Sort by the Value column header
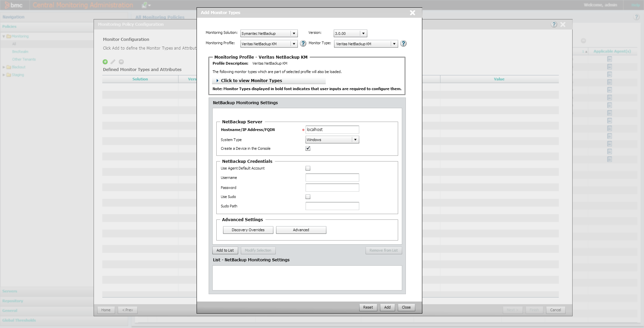This screenshot has width=644, height=328. pos(499,79)
